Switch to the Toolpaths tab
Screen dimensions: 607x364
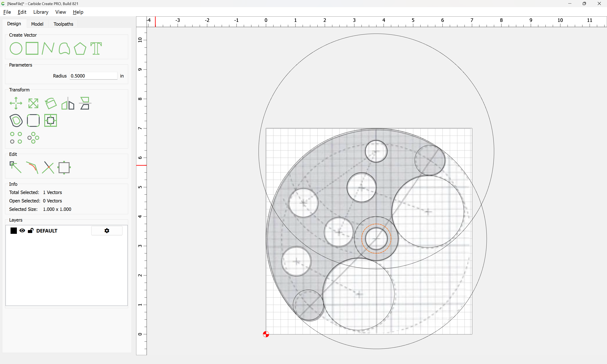click(x=63, y=24)
